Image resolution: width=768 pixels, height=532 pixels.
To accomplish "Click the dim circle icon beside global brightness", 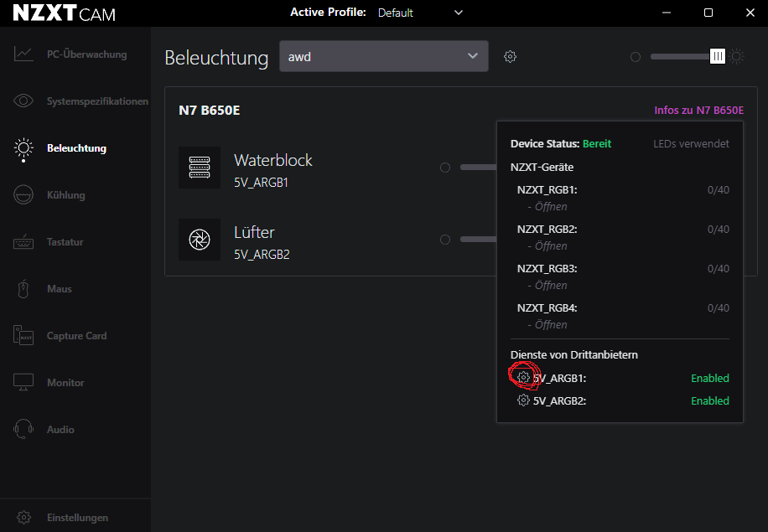I will (636, 57).
